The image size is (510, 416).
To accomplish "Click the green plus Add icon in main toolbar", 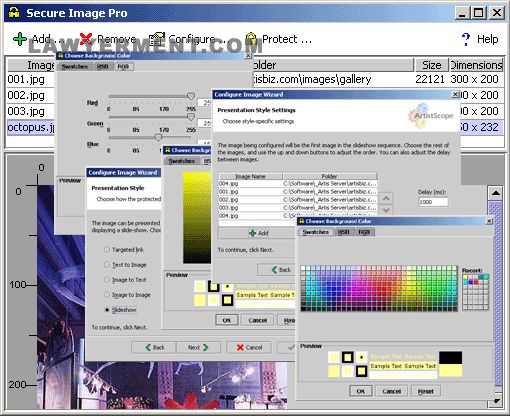I will point(20,39).
